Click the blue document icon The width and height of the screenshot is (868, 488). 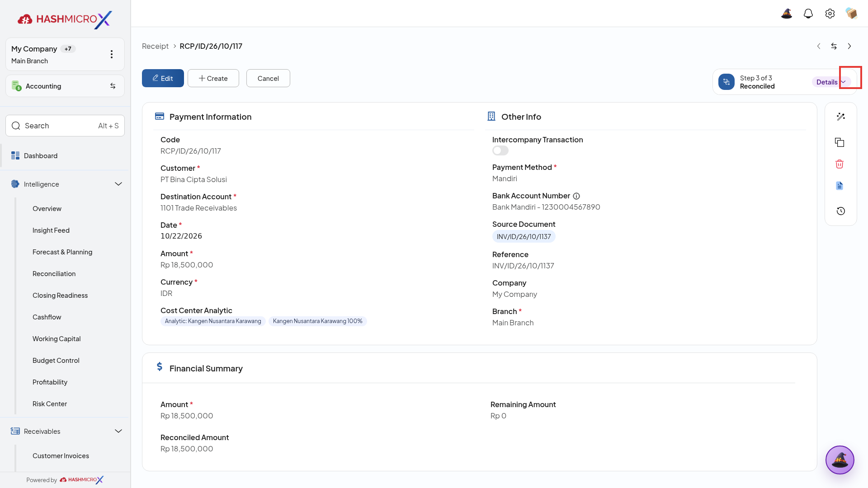point(840,186)
